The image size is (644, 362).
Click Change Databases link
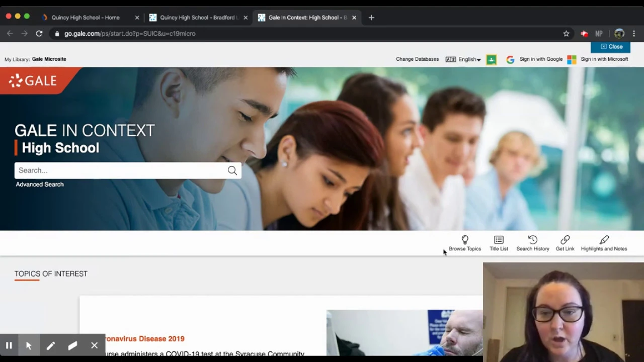417,59
